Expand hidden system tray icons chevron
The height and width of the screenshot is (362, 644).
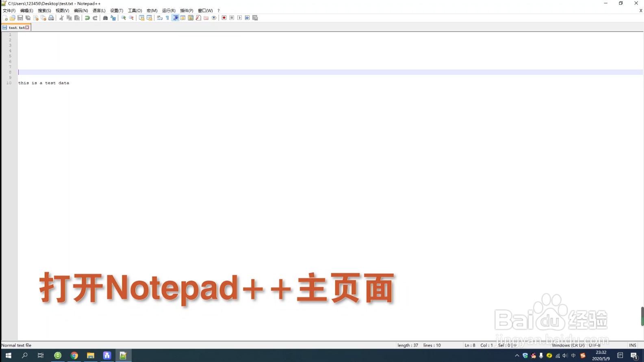[x=517, y=355]
